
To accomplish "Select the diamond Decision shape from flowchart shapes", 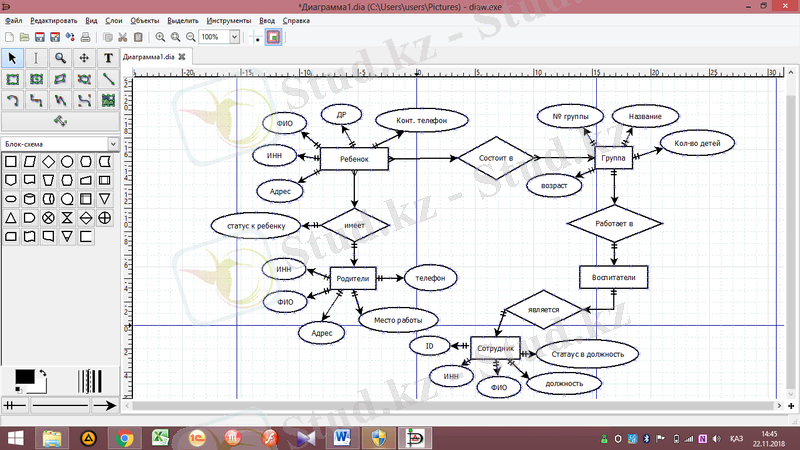I will [48, 161].
